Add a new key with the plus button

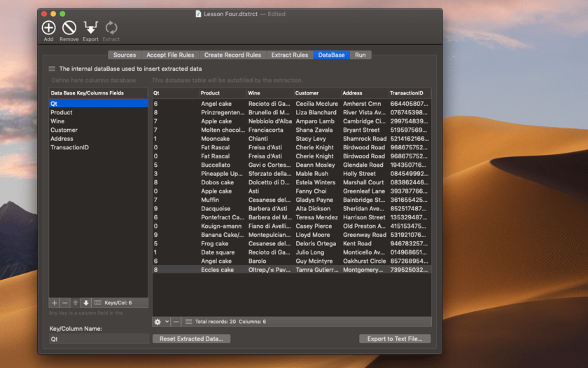point(54,303)
